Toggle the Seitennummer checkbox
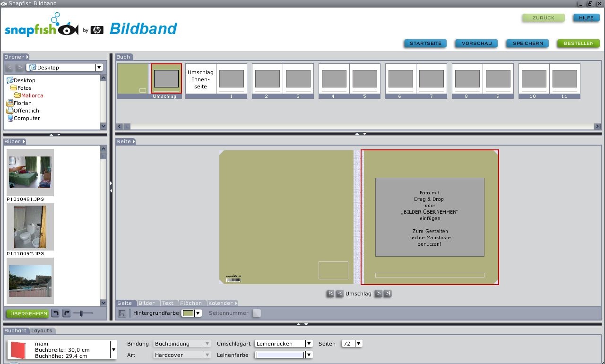This screenshot has height=364, width=605. [257, 313]
